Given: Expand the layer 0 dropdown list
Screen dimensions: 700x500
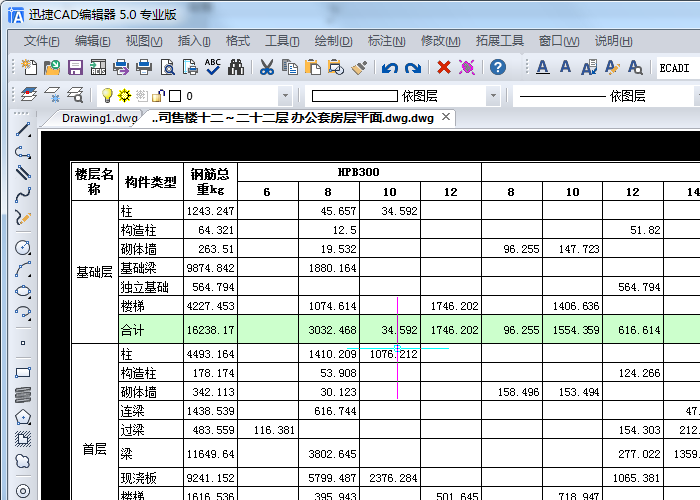Looking at the screenshot, I should tap(285, 97).
